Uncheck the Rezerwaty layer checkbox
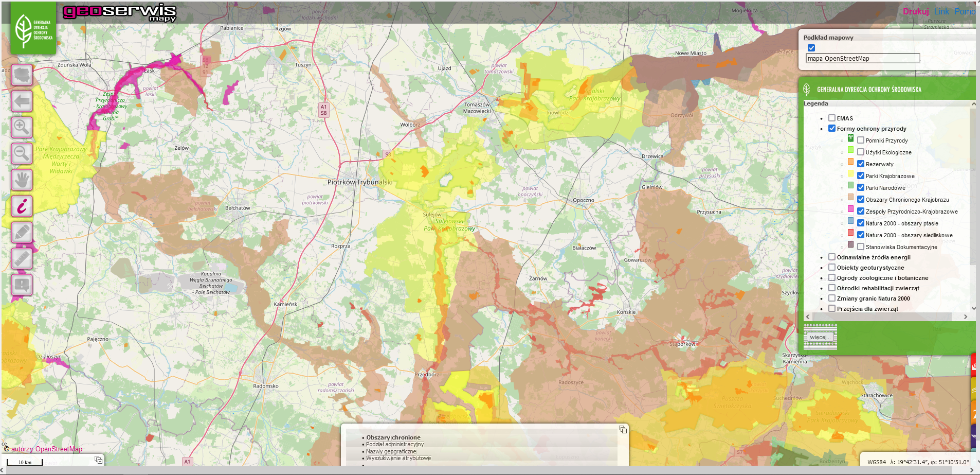This screenshot has width=980, height=475. (x=860, y=164)
